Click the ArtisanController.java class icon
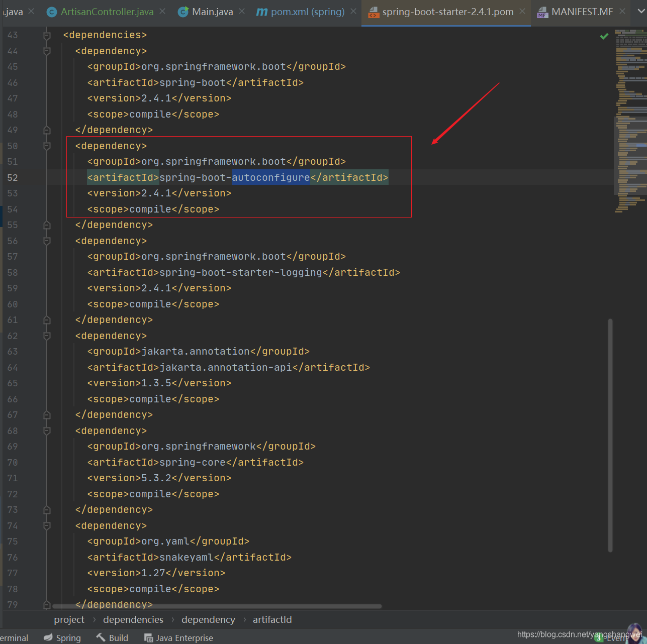647x644 pixels. click(51, 12)
